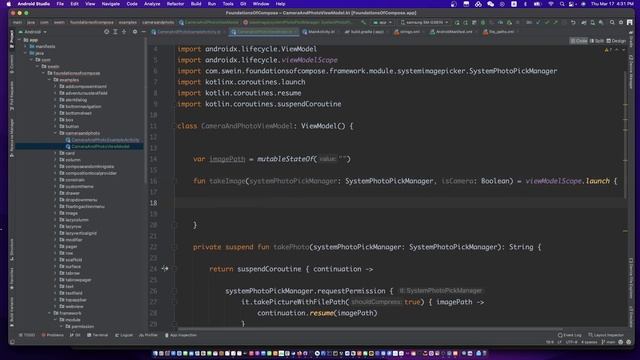Open the Project tool window side tab

[11, 40]
